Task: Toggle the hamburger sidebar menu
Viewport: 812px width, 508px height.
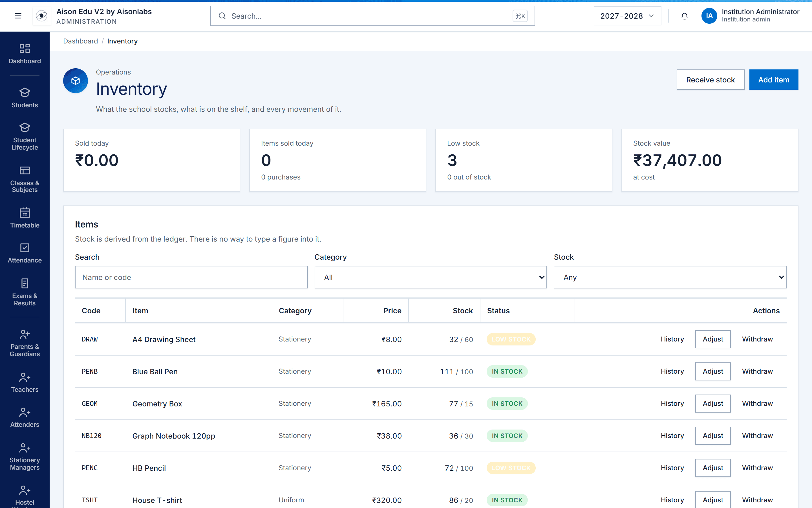Action: [18, 16]
